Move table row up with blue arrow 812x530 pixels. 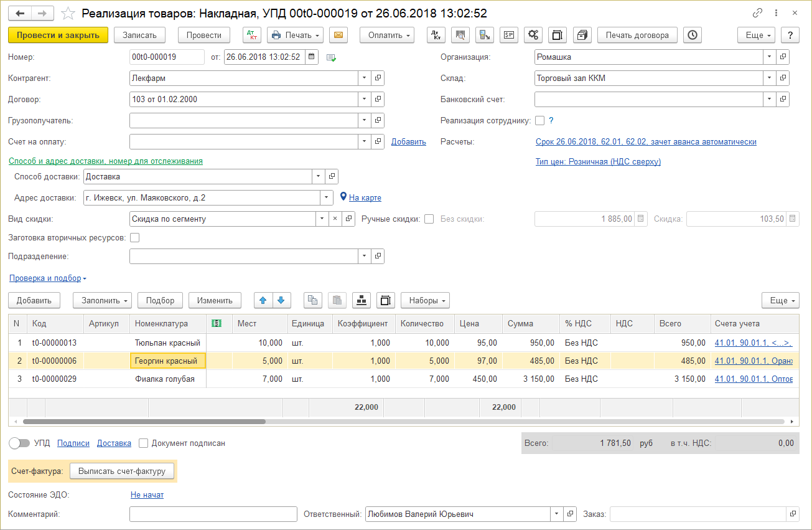click(263, 300)
